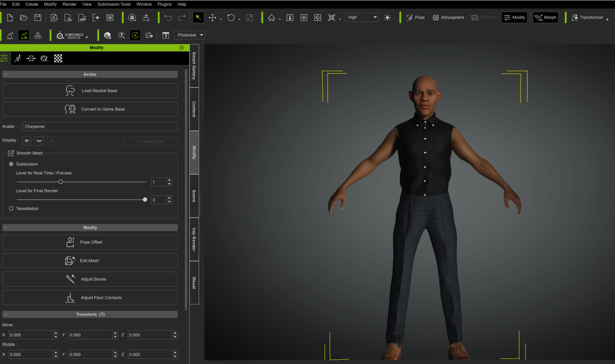This screenshot has height=364, width=615.
Task: Open the Create menu
Action: coord(32,4)
